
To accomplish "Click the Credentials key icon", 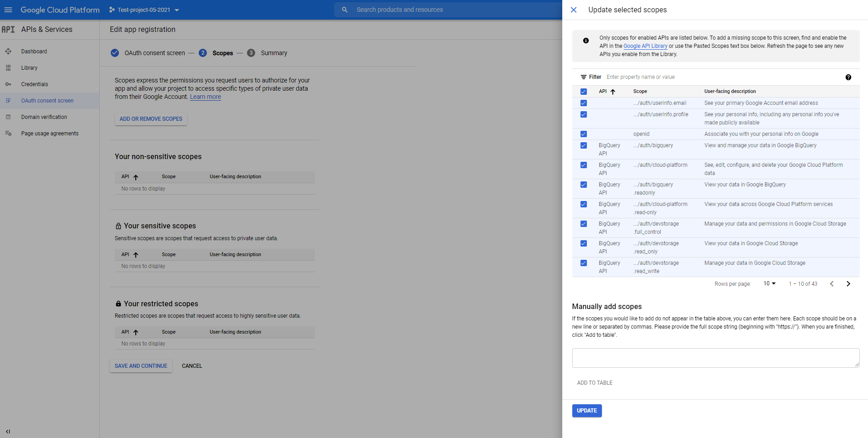I will pos(8,84).
